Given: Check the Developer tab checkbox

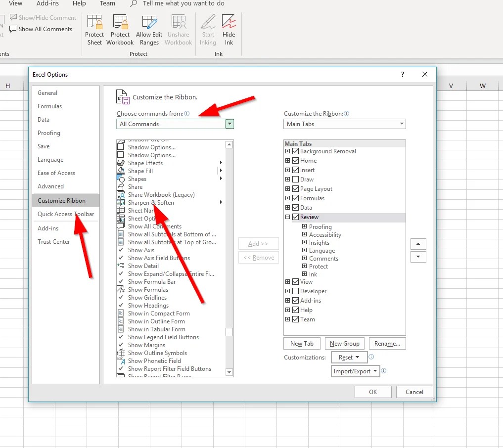Looking at the screenshot, I should coord(295,291).
